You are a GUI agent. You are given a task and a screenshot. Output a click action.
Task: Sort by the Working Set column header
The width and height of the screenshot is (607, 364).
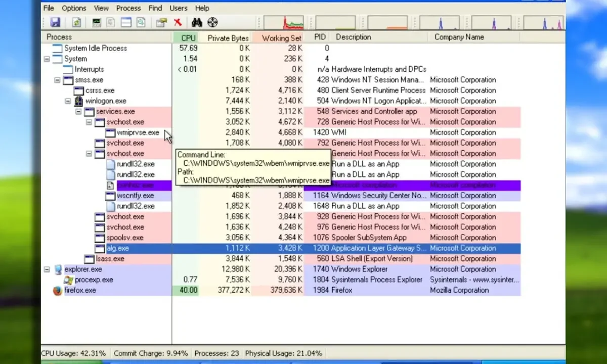pos(281,37)
